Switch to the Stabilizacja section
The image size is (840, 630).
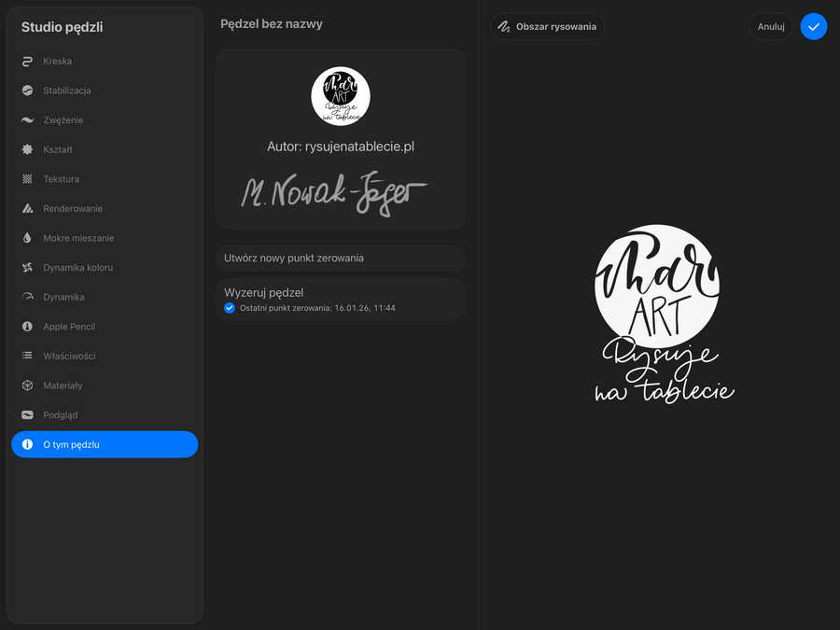(105, 91)
